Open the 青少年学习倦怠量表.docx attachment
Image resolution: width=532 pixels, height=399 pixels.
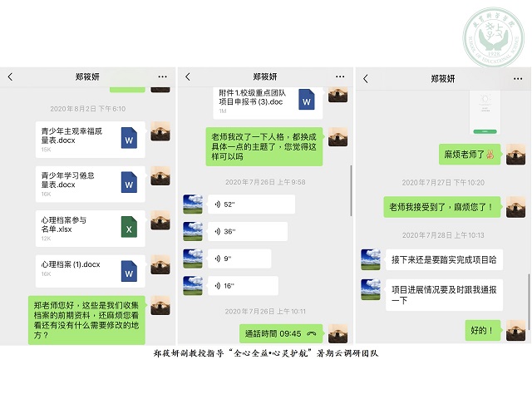90,184
